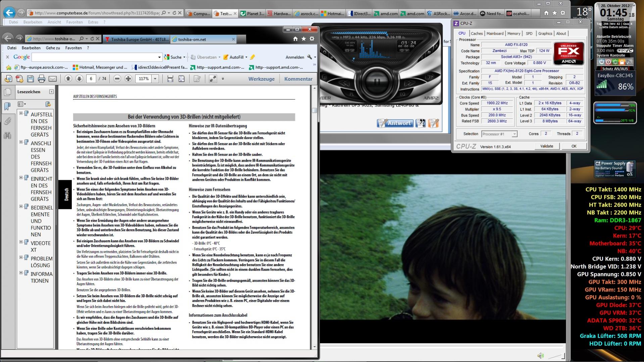Open the Kommentar comment pane
The image size is (644, 362).
coord(298,79)
